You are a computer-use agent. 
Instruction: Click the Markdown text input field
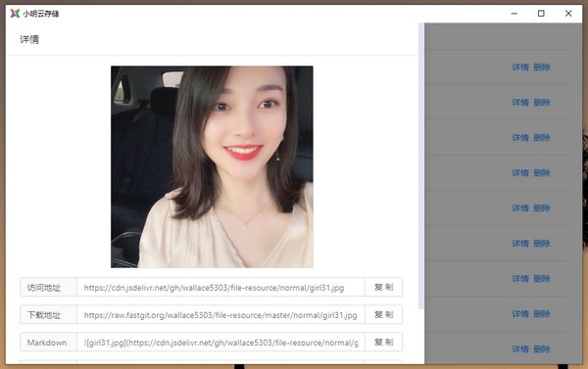point(220,342)
